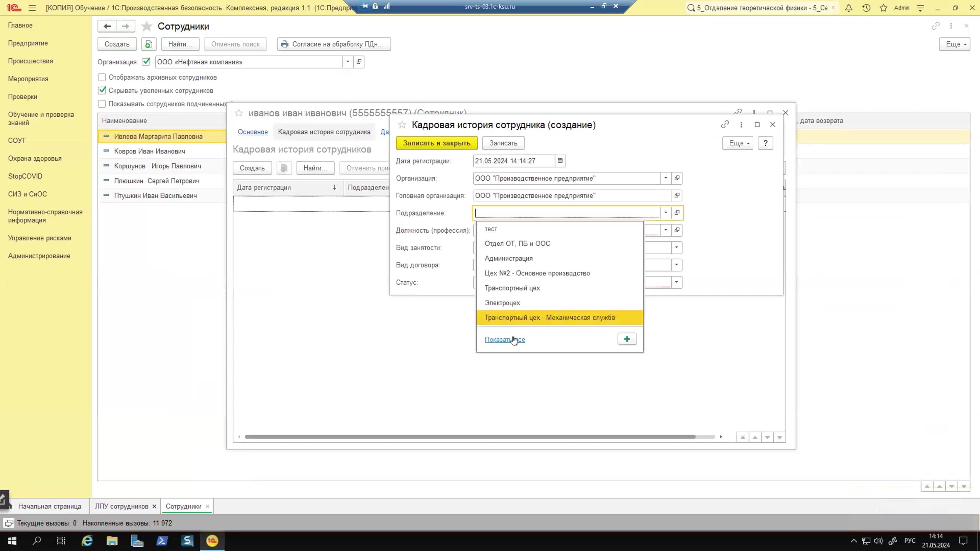
Task: Add Сотрудники page to favorites star
Action: pos(146,26)
